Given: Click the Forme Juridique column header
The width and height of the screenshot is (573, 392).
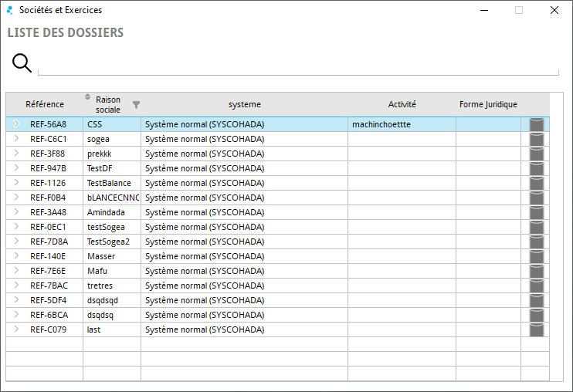Looking at the screenshot, I should pos(488,105).
